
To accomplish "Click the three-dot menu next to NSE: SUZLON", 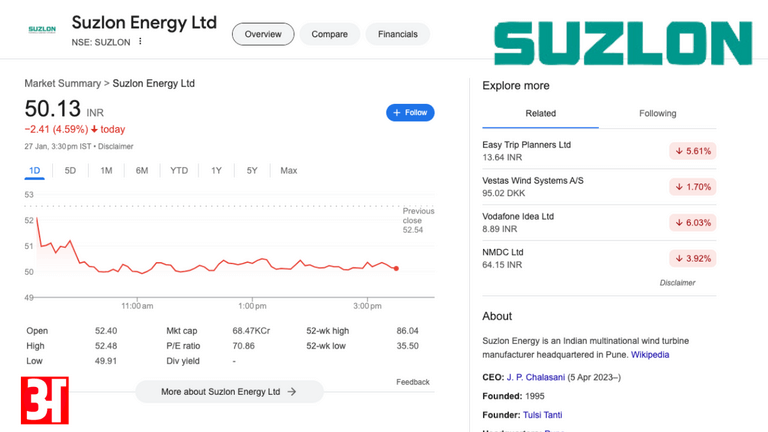I will tap(140, 42).
